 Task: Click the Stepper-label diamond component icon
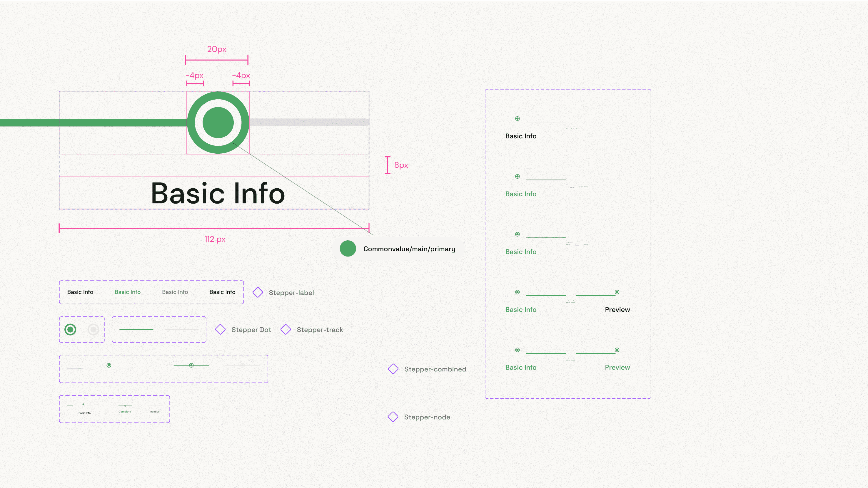[258, 292]
